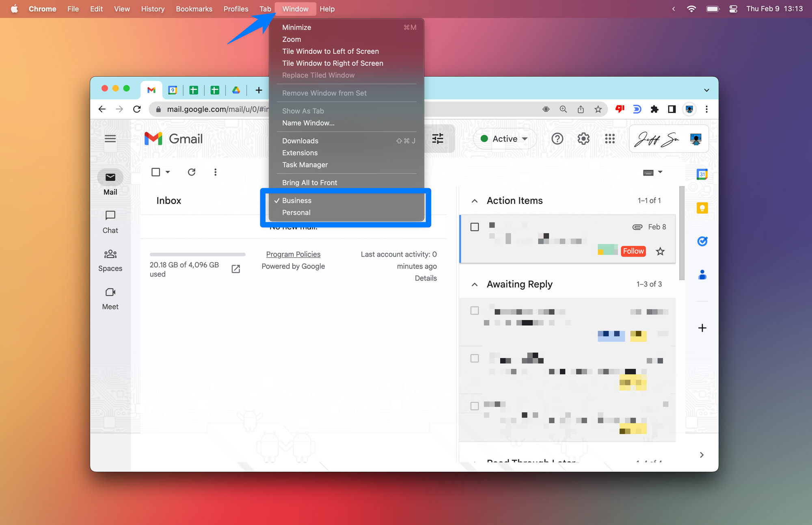Click the storage usage progress bar
Viewport: 812px width, 525px height.
pos(198,255)
